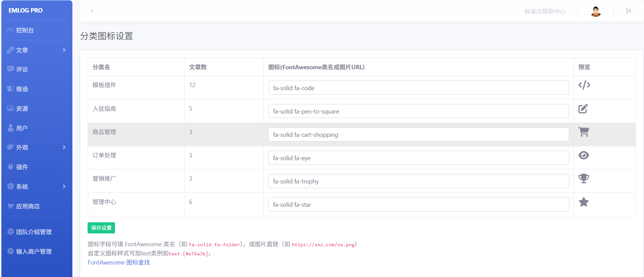The height and width of the screenshot is (277, 644).
Task: Click the trophy preview icon for 营销推广
Action: coord(583,179)
